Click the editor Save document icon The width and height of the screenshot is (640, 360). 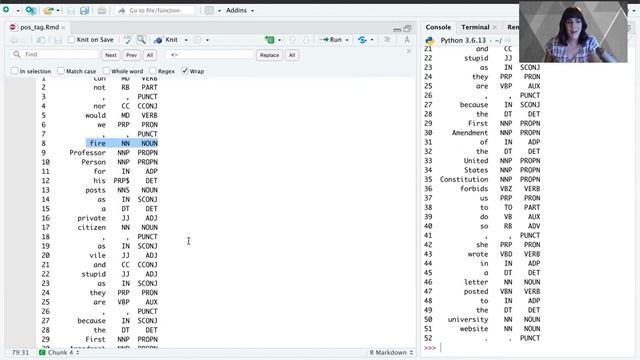(x=58, y=40)
